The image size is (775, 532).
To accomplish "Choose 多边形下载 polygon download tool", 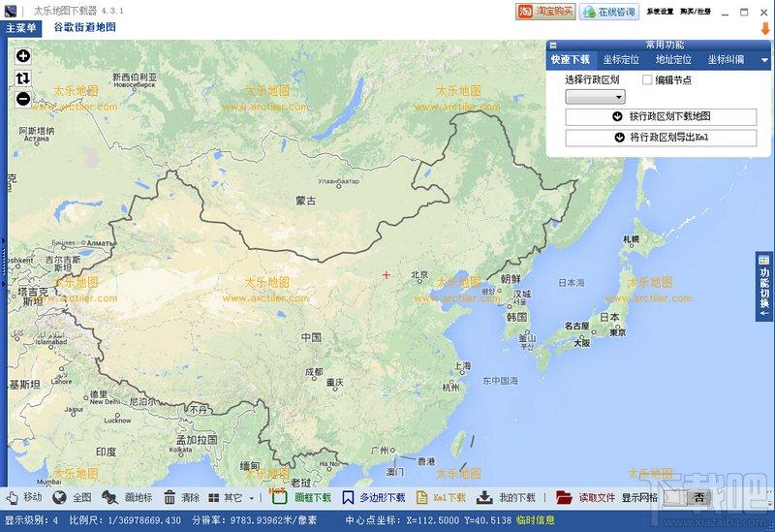I will click(x=373, y=497).
